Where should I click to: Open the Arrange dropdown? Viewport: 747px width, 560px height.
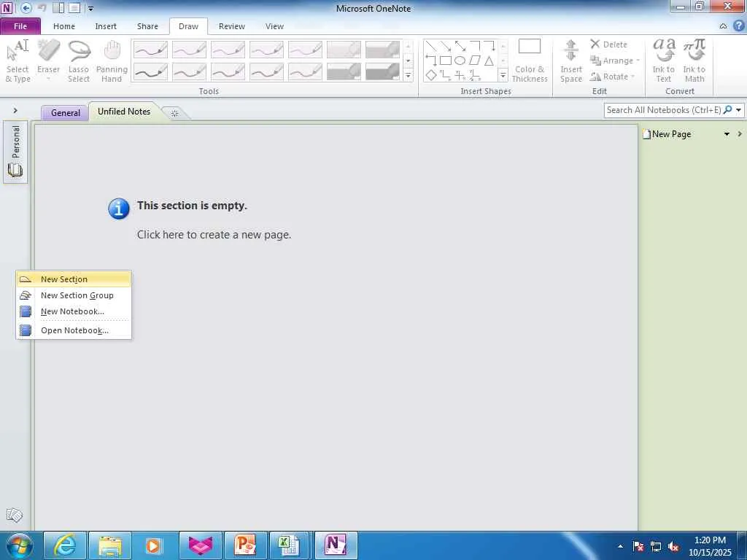[x=614, y=61]
